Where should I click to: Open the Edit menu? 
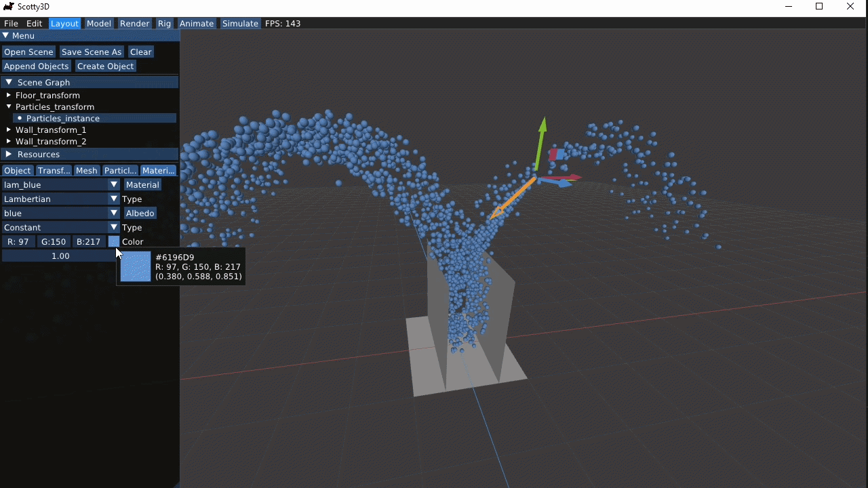point(34,24)
